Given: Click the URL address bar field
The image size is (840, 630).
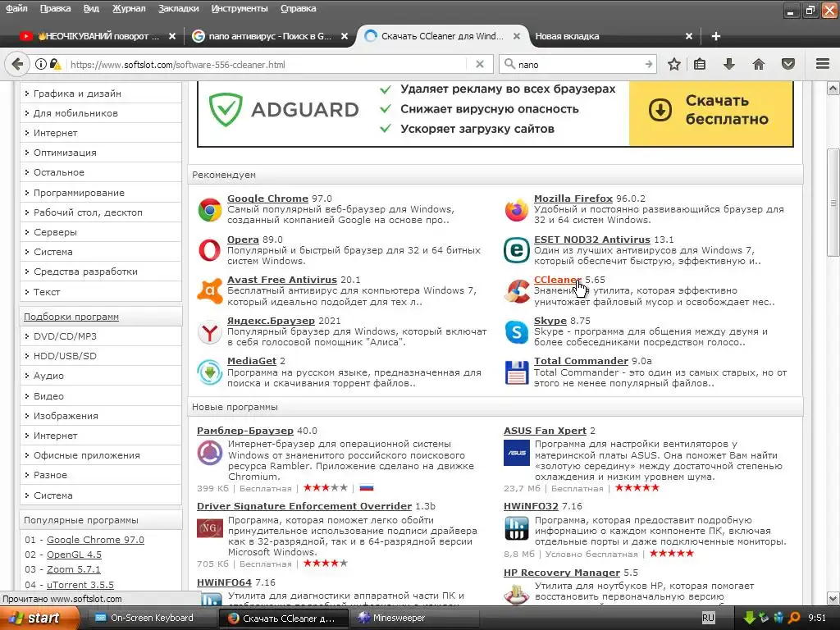Looking at the screenshot, I should [268, 64].
